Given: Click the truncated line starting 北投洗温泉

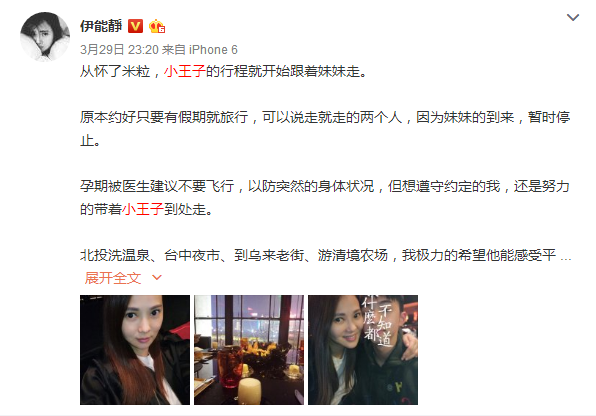Looking at the screenshot, I should coord(318,255).
